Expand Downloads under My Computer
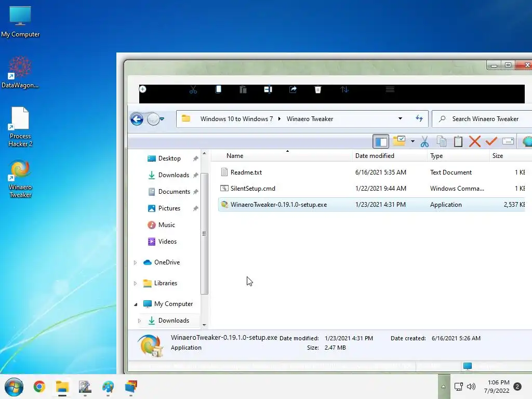This screenshot has height=399, width=532. coord(139,321)
